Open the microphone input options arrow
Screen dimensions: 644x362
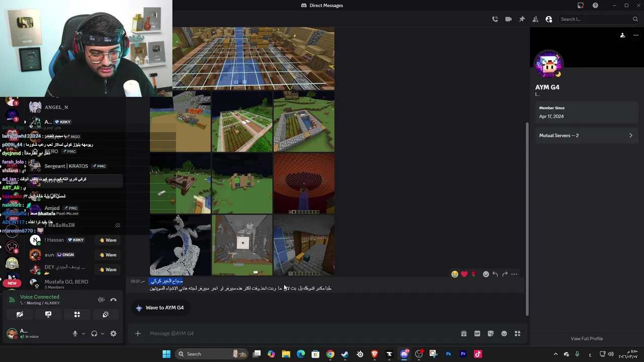(84, 333)
